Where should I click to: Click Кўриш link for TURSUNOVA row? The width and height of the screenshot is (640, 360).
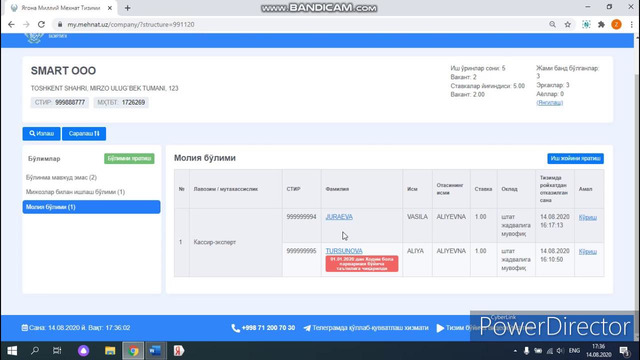588,251
